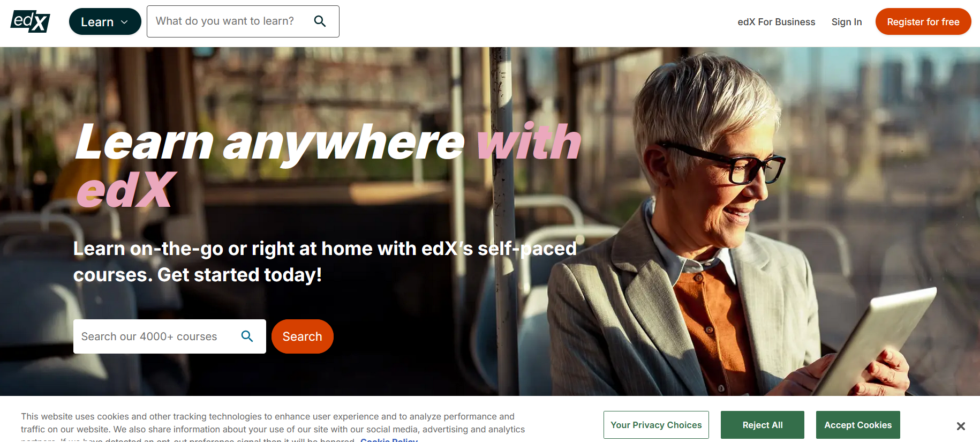
Task: Select Reject All cookies
Action: tap(763, 425)
